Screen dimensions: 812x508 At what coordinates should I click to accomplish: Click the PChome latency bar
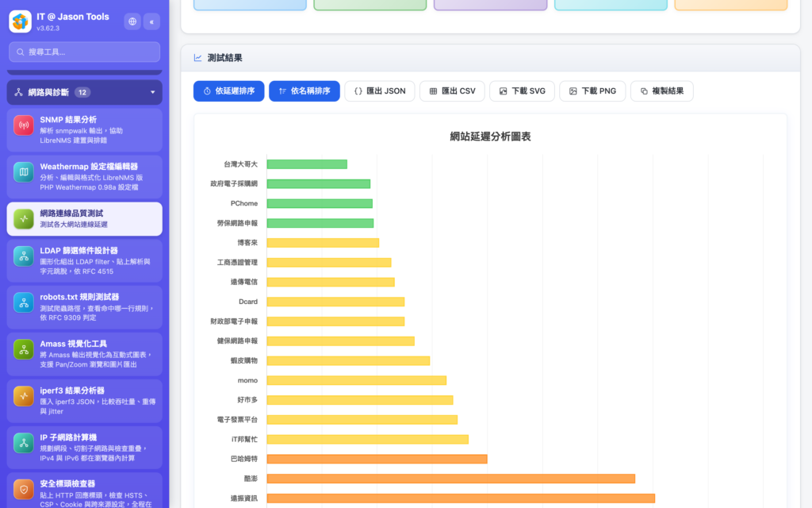(320, 204)
